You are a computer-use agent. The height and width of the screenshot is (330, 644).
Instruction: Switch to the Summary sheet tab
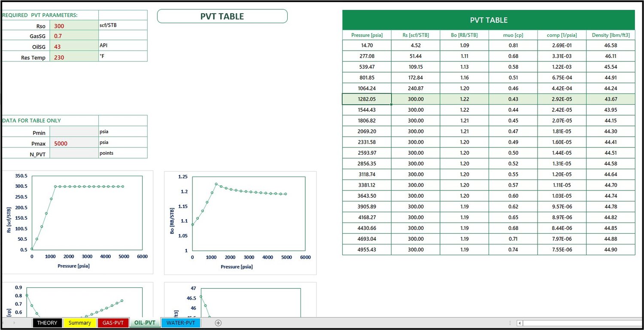pyautogui.click(x=80, y=323)
